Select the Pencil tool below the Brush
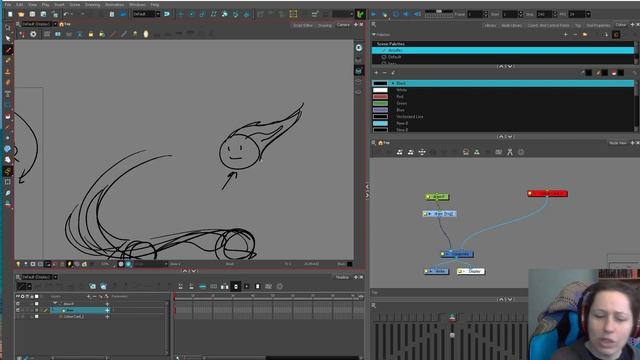Viewport: 640px width, 360px height. 8,61
